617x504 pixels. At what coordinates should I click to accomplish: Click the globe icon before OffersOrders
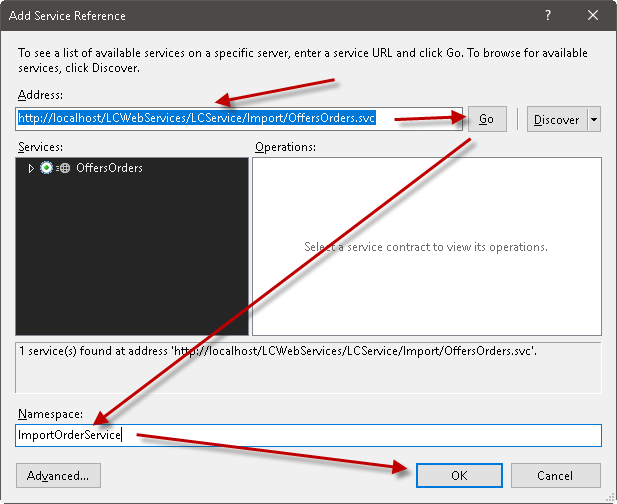point(64,168)
